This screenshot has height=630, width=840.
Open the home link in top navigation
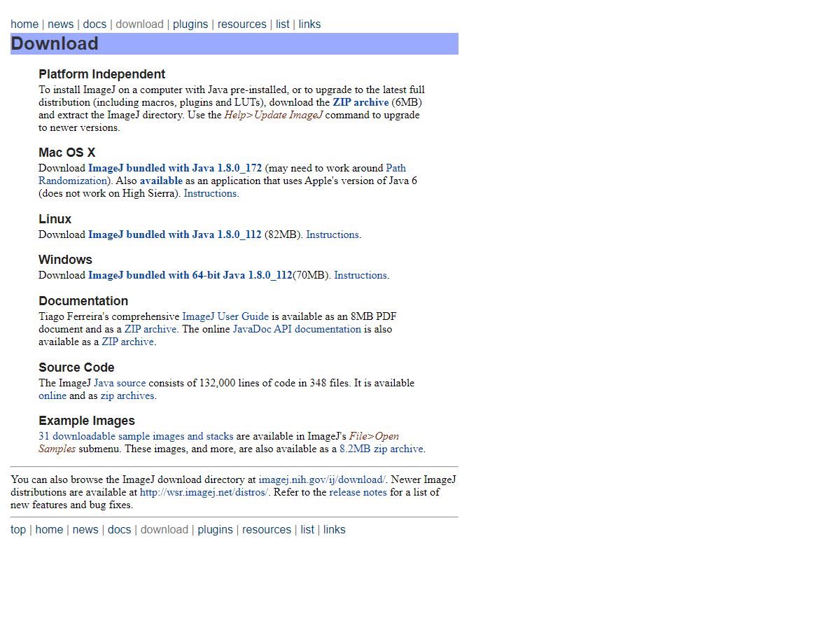(x=24, y=24)
